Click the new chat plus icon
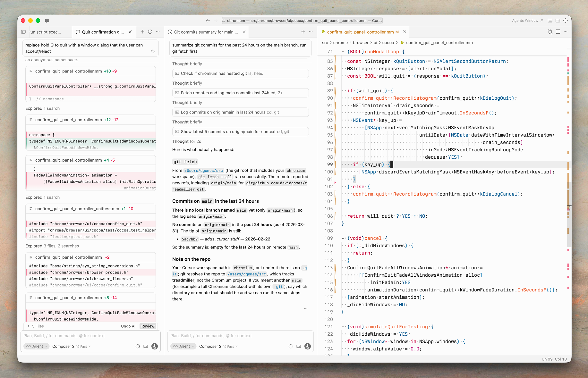 [142, 32]
